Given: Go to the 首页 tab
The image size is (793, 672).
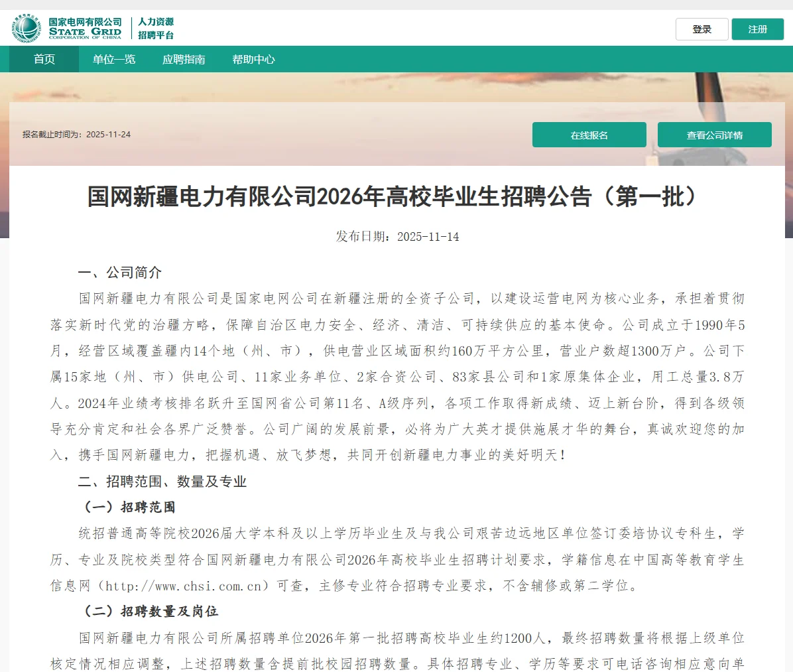Looking at the screenshot, I should tap(44, 59).
